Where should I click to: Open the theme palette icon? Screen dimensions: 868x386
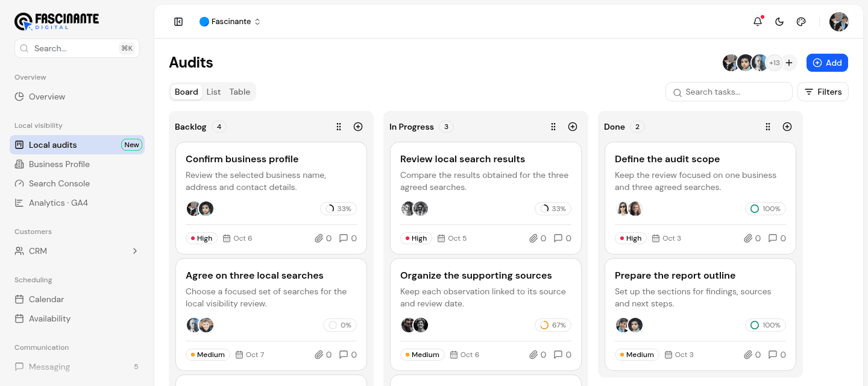click(801, 22)
